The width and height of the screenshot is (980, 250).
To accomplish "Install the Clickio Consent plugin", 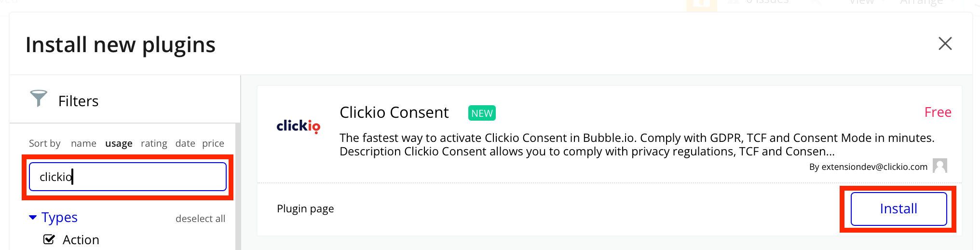I will [898, 209].
